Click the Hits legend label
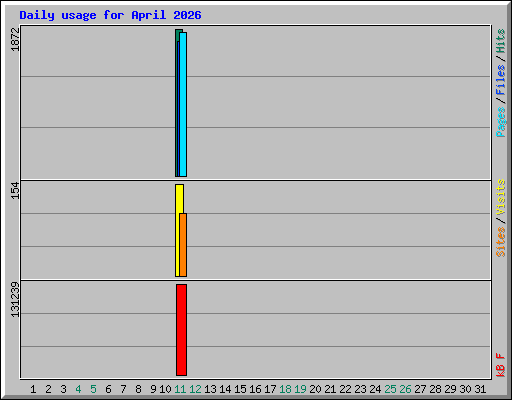This screenshot has height=400, width=512. coord(500,41)
